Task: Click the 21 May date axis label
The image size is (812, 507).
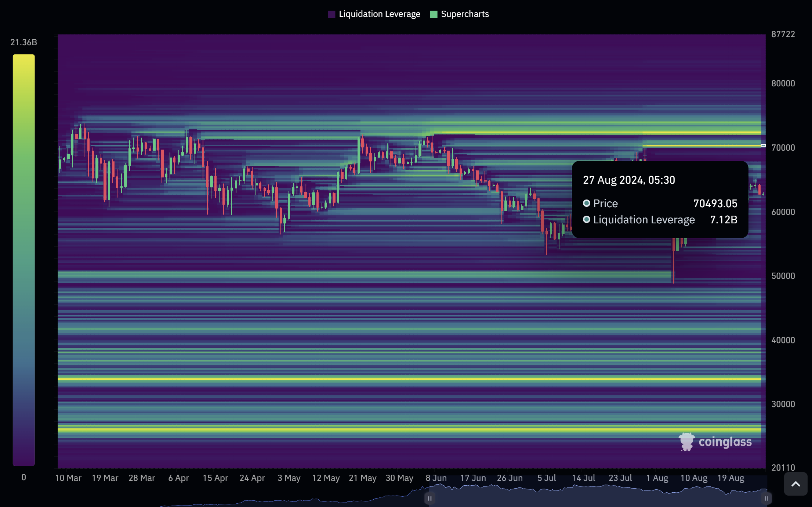Action: pos(363,478)
